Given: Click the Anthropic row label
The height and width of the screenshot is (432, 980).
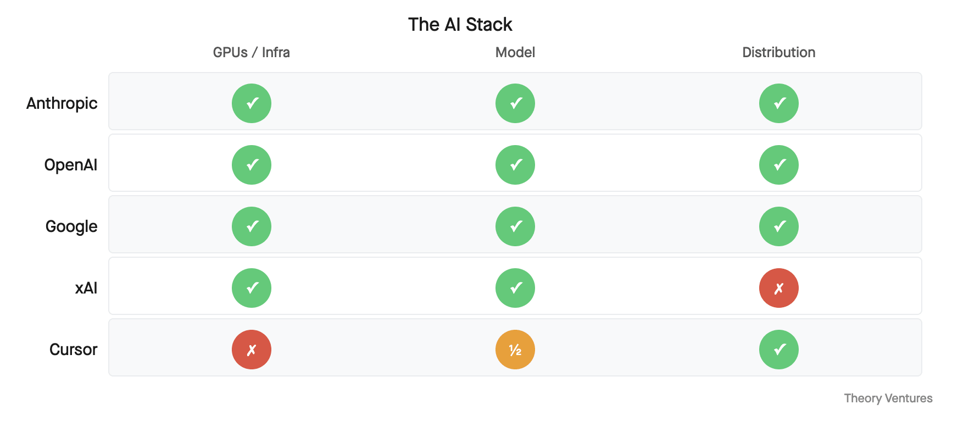Looking at the screenshot, I should pyautogui.click(x=62, y=103).
